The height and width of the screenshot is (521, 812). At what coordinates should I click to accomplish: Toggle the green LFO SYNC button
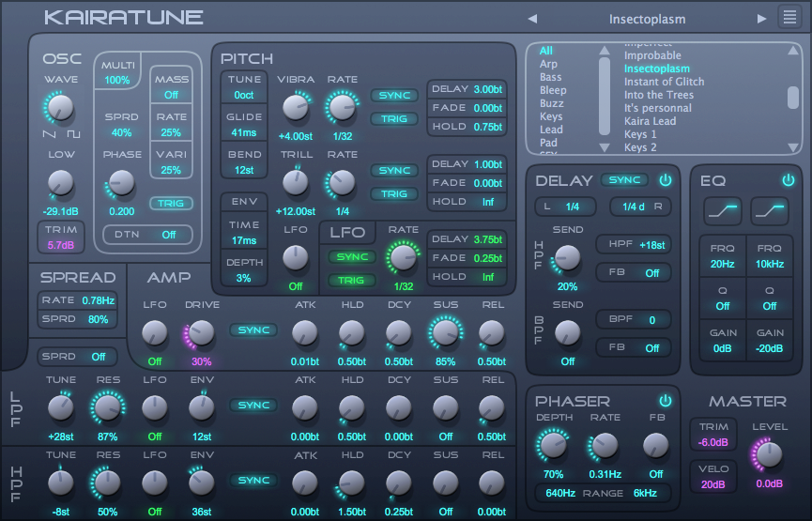[350, 256]
